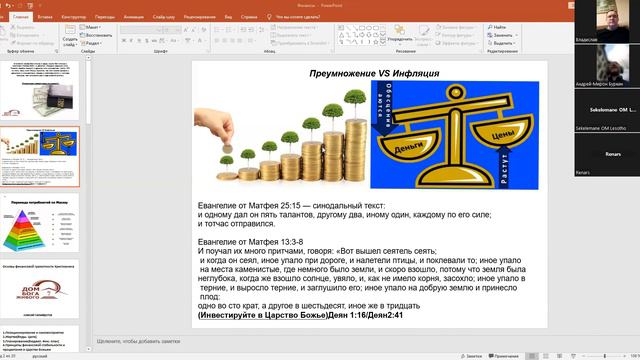640x360 pixels.
Task: Select the Maslow pyramid slide thumbnail
Action: pos(40,223)
